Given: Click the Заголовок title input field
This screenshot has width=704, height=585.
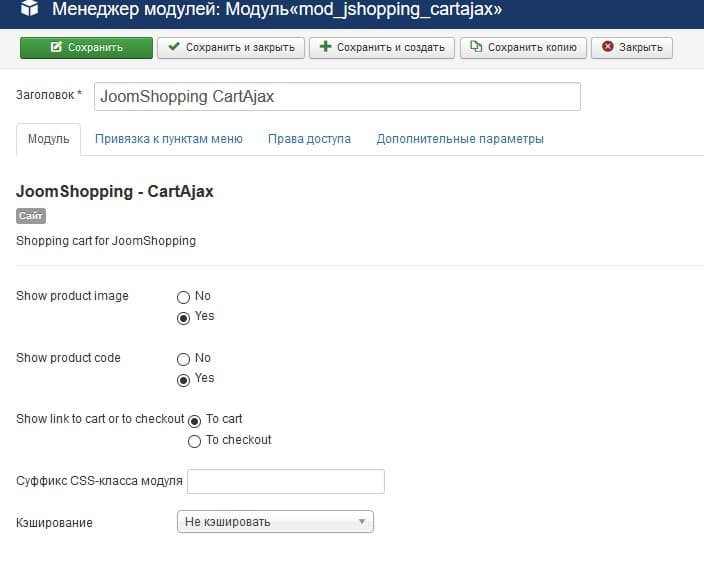Looking at the screenshot, I should 337,97.
